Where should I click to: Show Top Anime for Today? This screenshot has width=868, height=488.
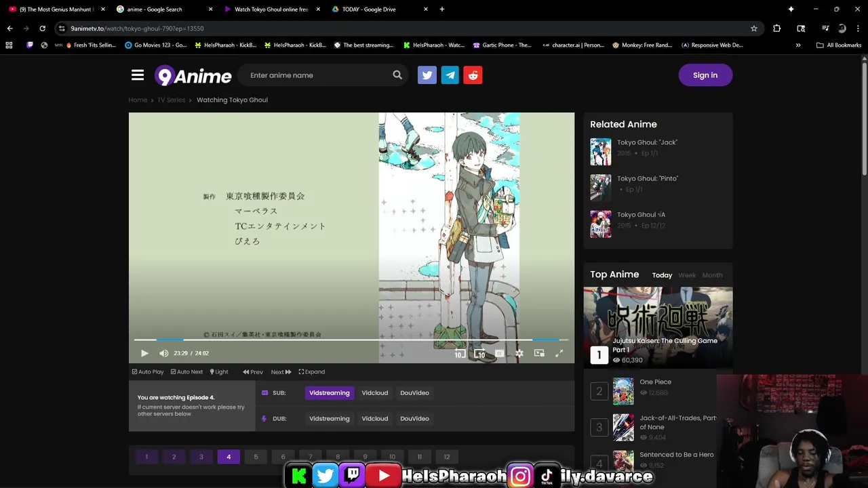(x=662, y=275)
